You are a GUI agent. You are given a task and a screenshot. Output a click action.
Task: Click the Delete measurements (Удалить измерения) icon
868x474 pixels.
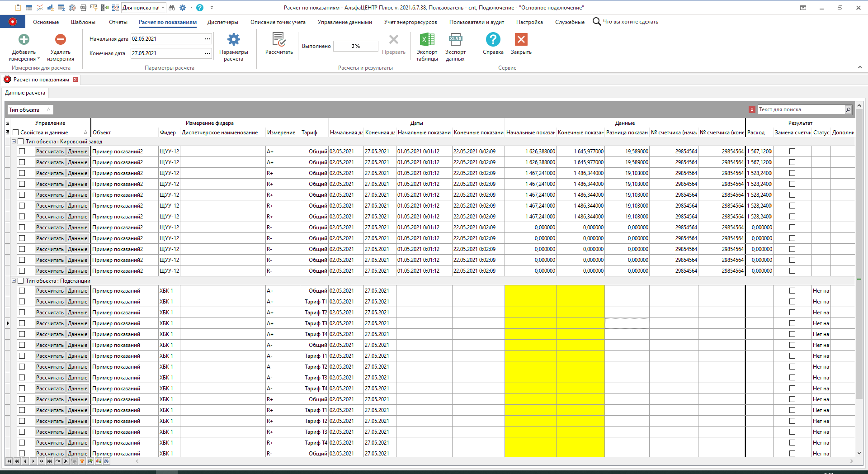(x=61, y=40)
